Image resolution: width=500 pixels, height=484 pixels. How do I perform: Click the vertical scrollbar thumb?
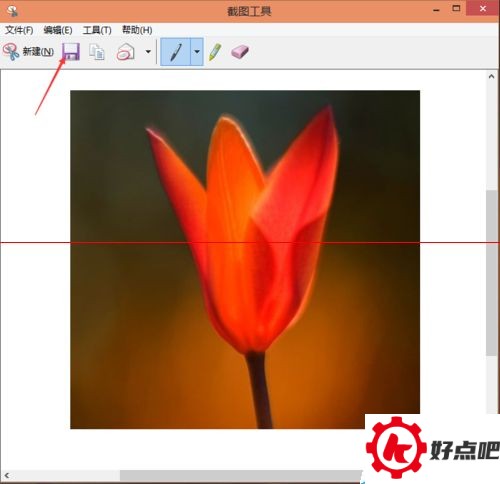tap(491, 273)
